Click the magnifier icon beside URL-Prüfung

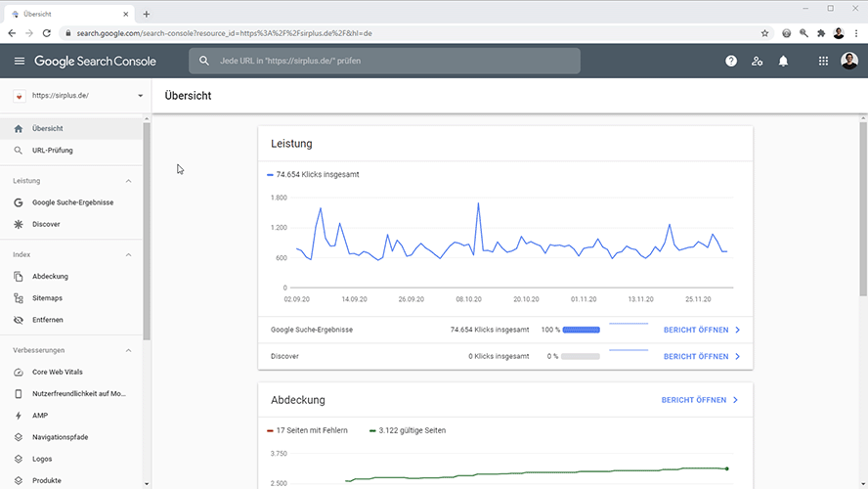19,150
